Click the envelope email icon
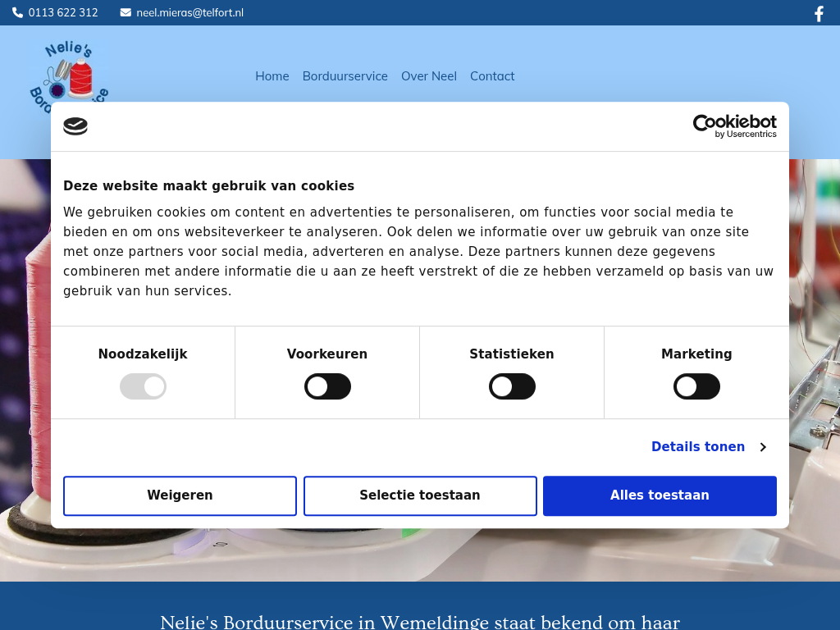This screenshot has height=630, width=840. coord(126,12)
